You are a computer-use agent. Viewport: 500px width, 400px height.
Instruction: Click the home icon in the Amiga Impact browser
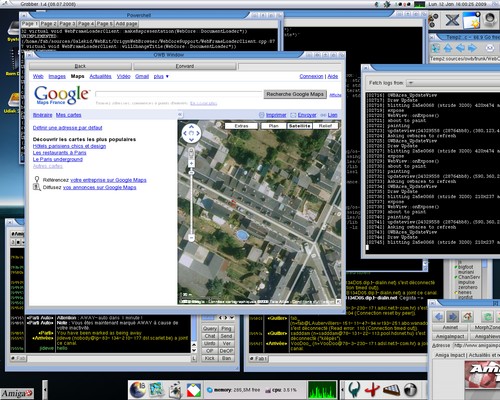tap(467, 316)
